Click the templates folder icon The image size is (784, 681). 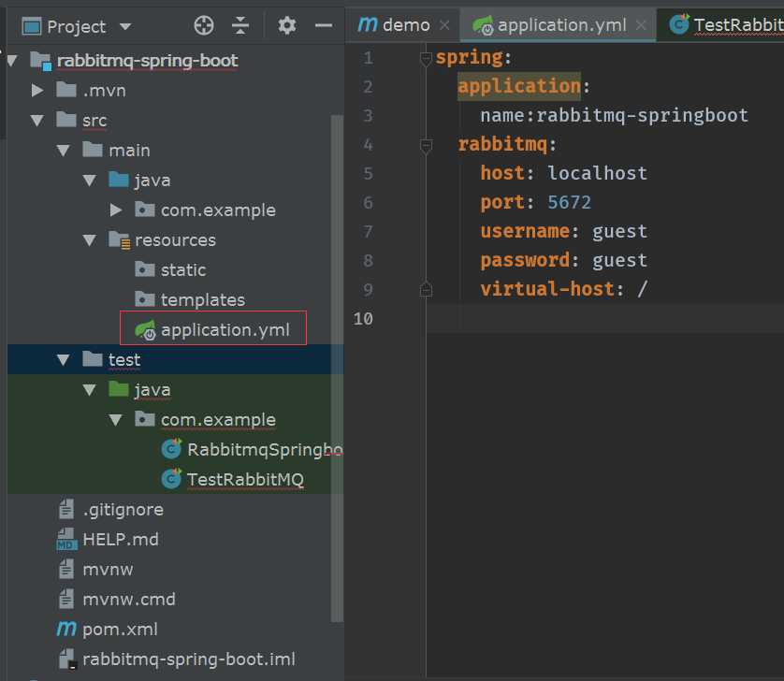pyautogui.click(x=144, y=300)
